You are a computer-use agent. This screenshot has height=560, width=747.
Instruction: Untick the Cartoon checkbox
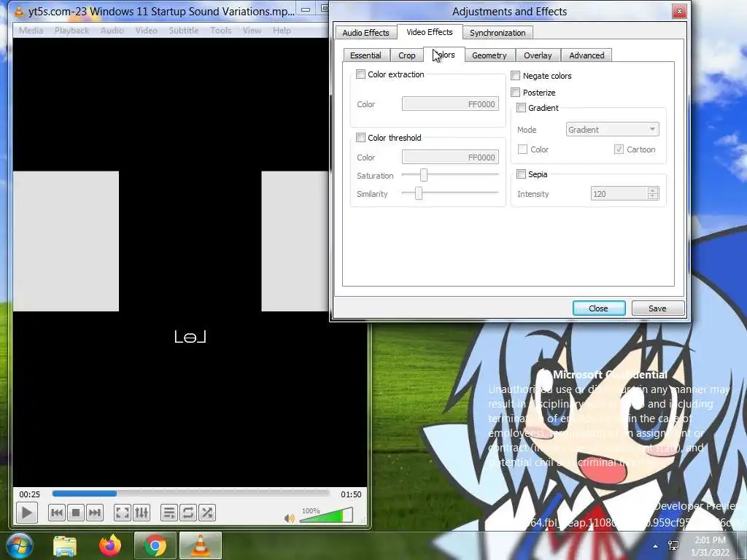[619, 149]
